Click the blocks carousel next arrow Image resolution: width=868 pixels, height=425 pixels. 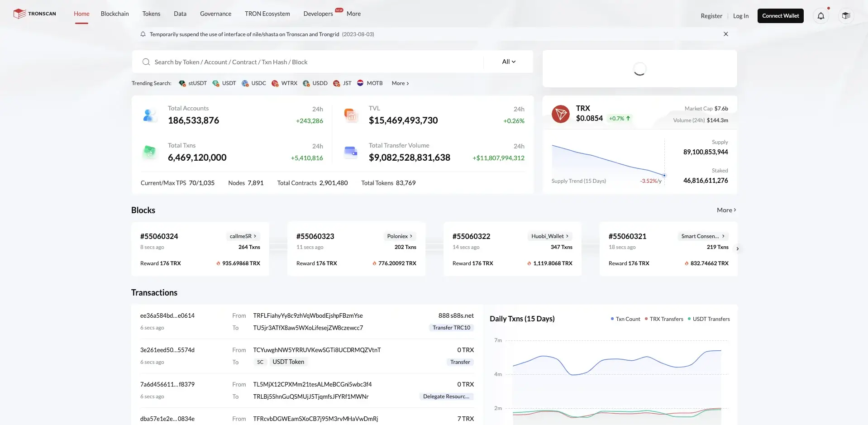click(737, 248)
